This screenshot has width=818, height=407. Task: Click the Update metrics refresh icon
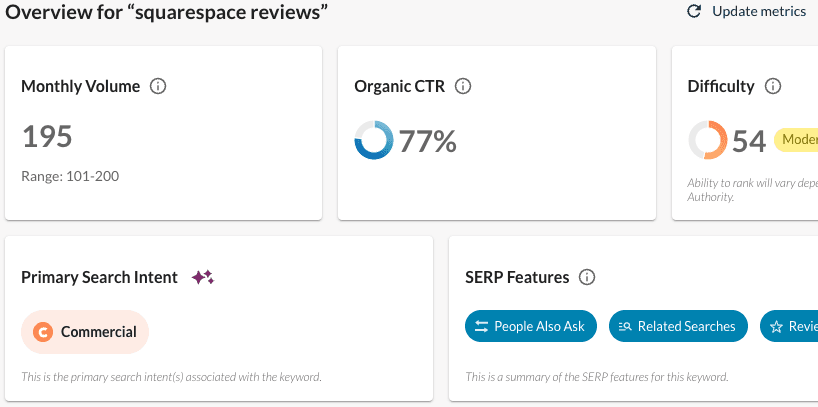694,12
